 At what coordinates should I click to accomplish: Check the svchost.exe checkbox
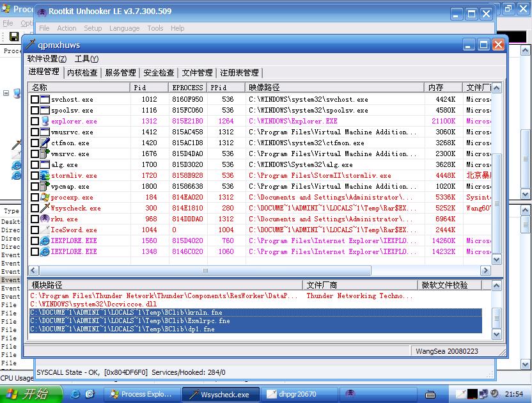point(35,100)
